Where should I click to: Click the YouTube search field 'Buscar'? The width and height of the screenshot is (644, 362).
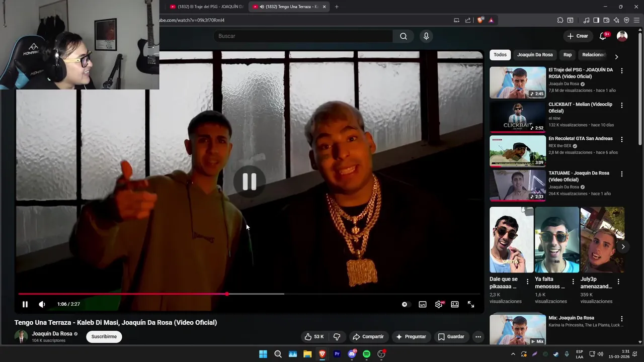[303, 36]
